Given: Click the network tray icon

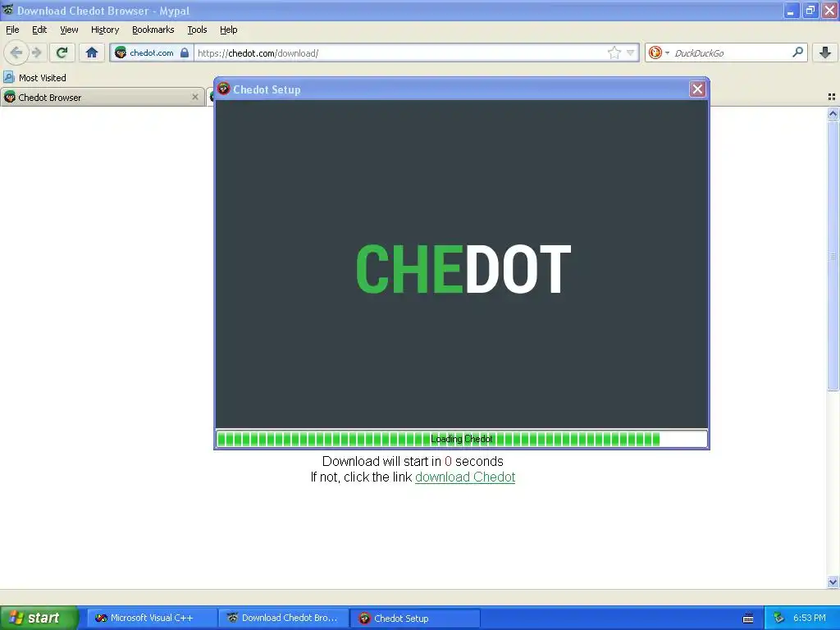Looking at the screenshot, I should coord(778,618).
